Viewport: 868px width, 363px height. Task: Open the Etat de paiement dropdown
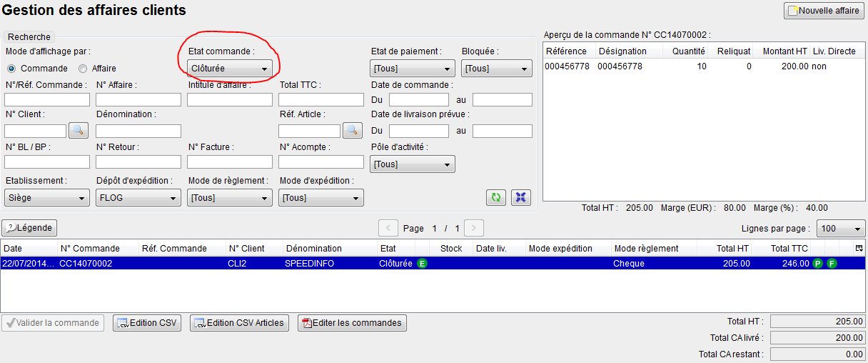(x=413, y=69)
